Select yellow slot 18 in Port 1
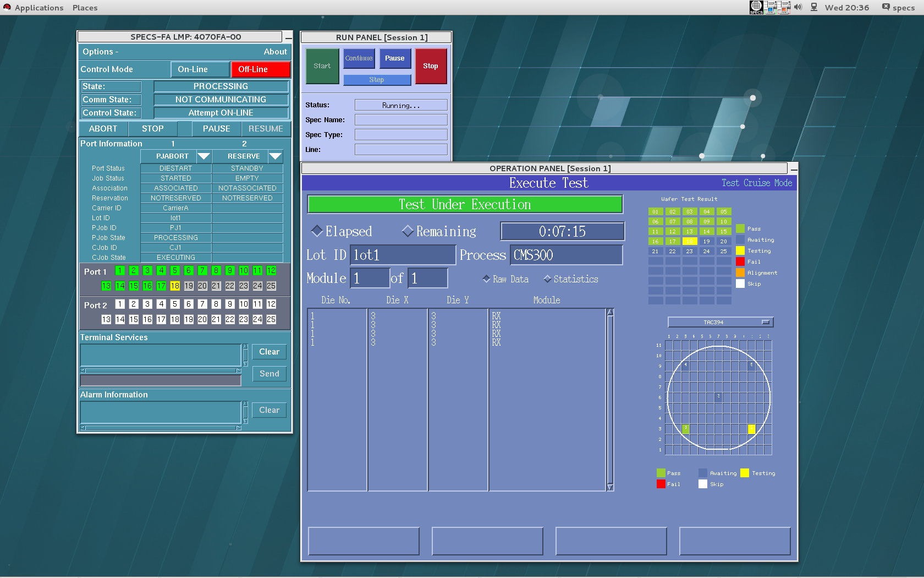924x578 pixels. [x=175, y=286]
